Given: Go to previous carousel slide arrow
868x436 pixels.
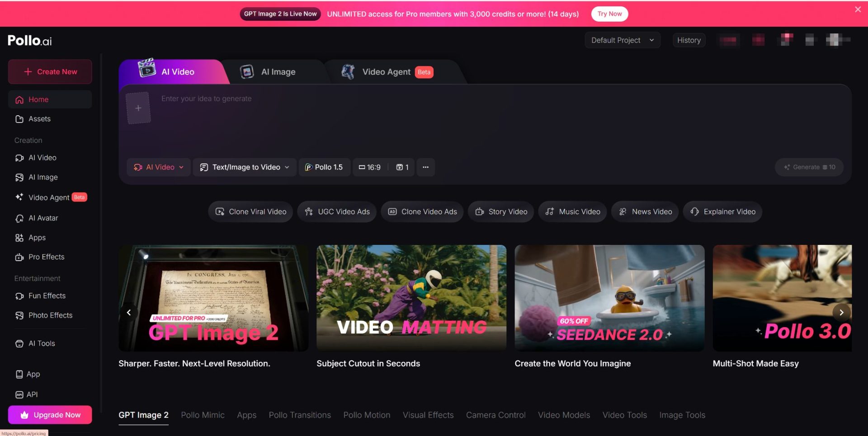Looking at the screenshot, I should coord(129,312).
